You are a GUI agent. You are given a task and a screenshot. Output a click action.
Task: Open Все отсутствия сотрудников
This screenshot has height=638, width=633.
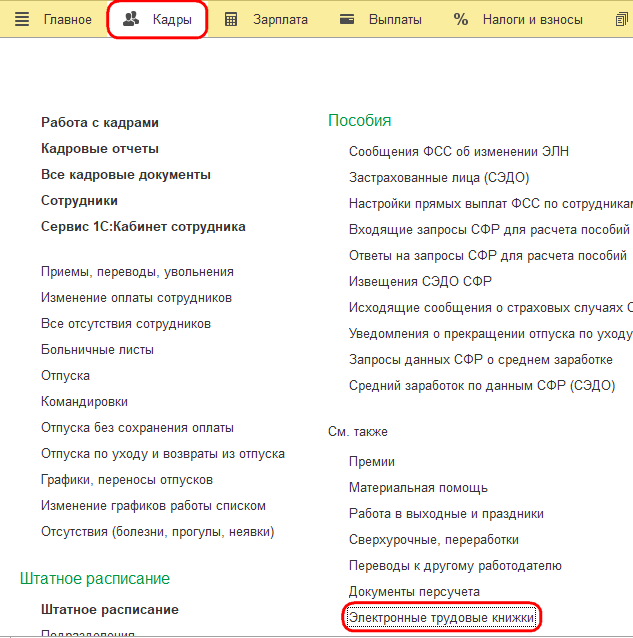click(126, 324)
